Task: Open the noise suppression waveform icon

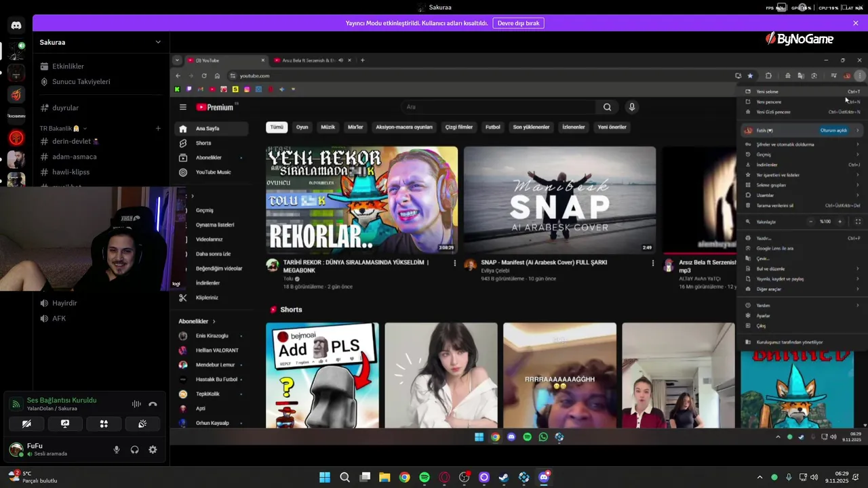Action: (136, 404)
